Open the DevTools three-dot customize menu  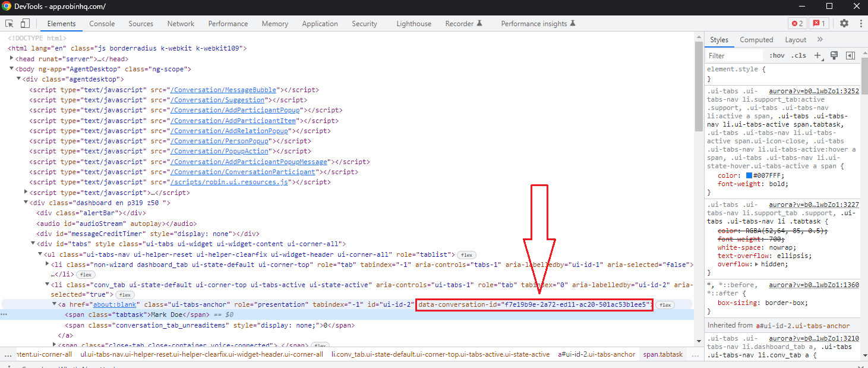coord(860,23)
